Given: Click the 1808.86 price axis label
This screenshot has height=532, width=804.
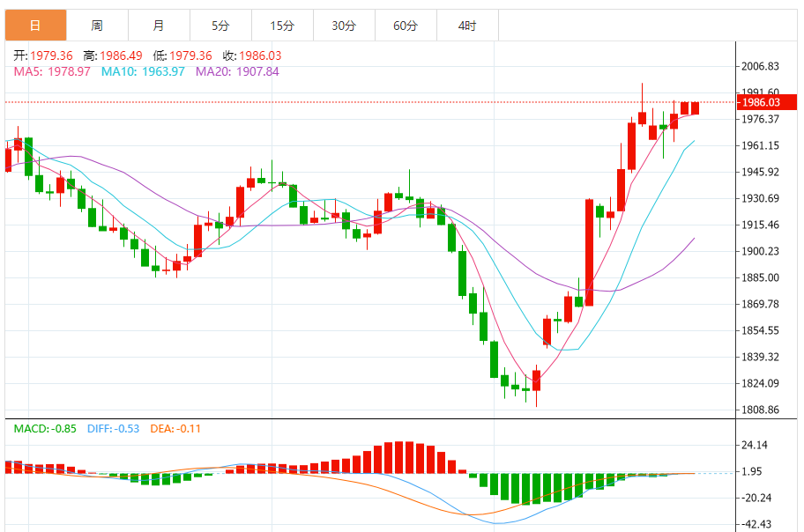Looking at the screenshot, I should (761, 410).
